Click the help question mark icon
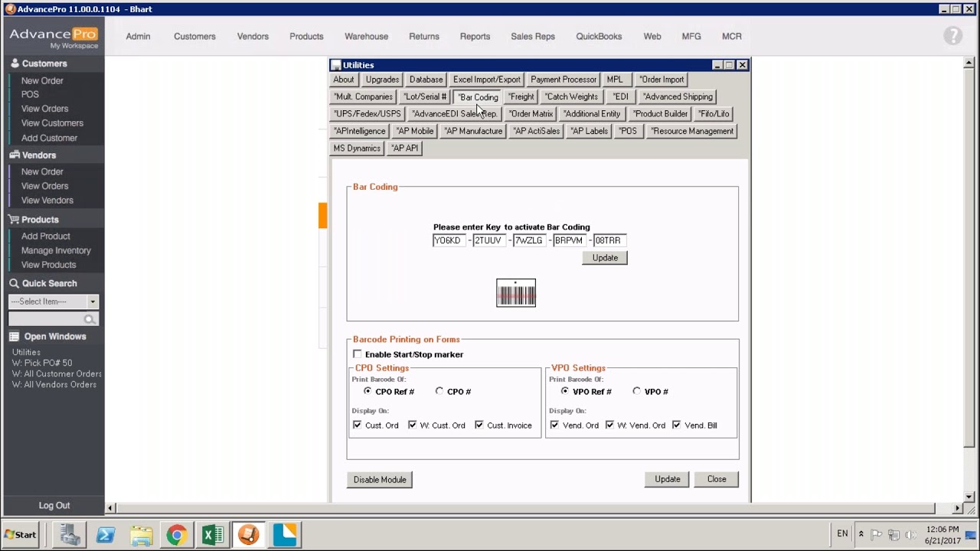The width and height of the screenshot is (980, 551). pos(952,36)
